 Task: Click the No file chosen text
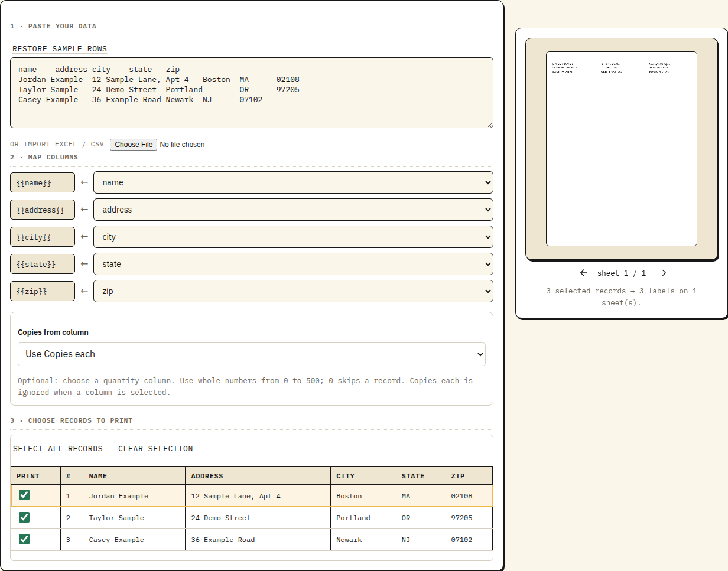pyautogui.click(x=183, y=145)
